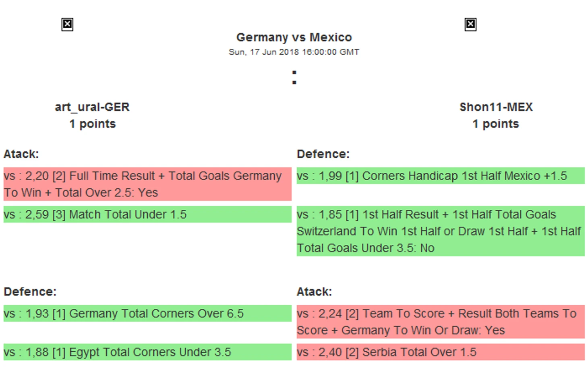The image size is (588, 386).
Task: Click the Both Teams To Score red bet row
Action: 440,322
